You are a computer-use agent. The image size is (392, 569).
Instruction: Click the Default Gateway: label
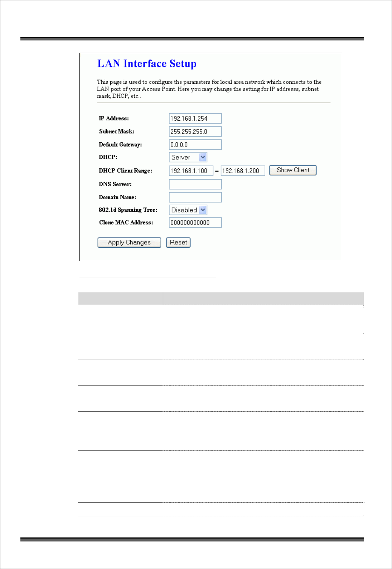tap(120, 144)
